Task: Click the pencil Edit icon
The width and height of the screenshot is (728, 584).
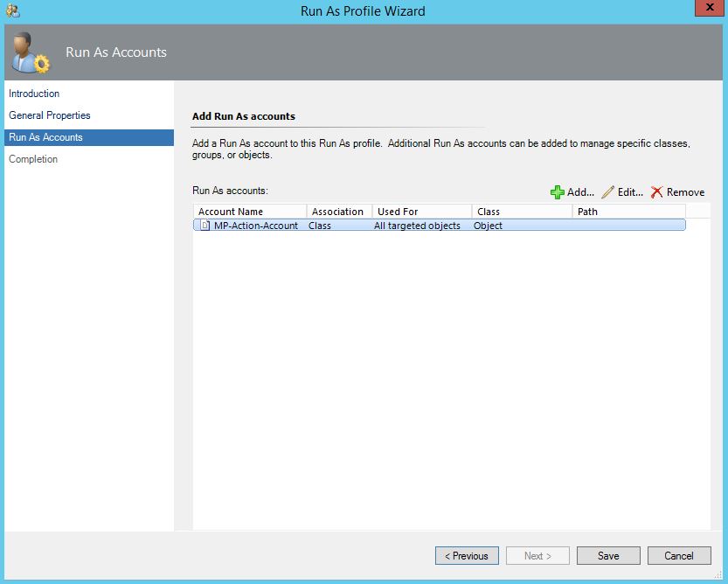Action: 608,192
